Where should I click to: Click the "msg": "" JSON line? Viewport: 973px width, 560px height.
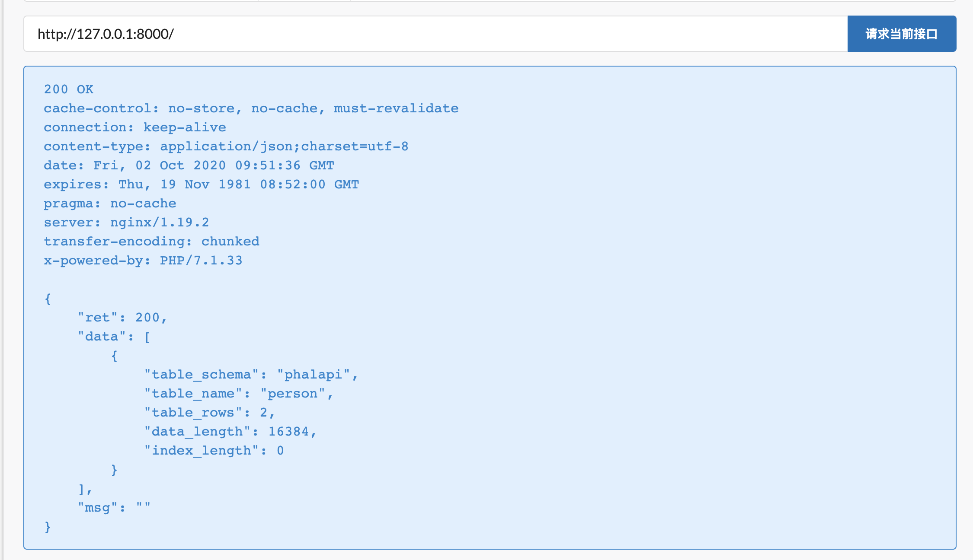click(x=114, y=508)
